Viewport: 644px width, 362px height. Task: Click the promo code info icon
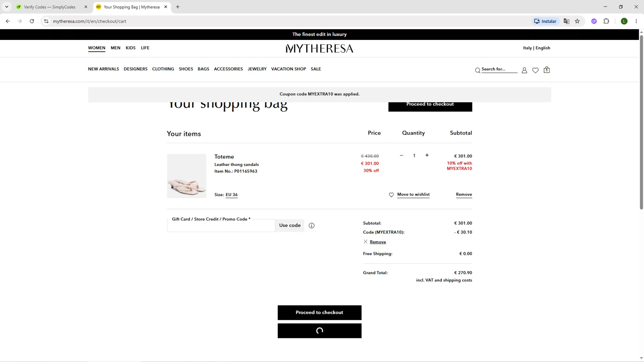coord(312,226)
